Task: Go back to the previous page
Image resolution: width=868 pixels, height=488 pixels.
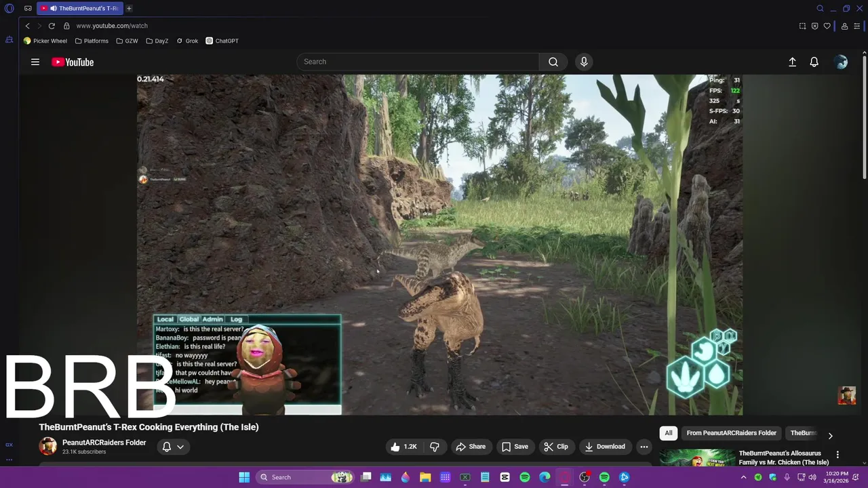Action: click(27, 26)
